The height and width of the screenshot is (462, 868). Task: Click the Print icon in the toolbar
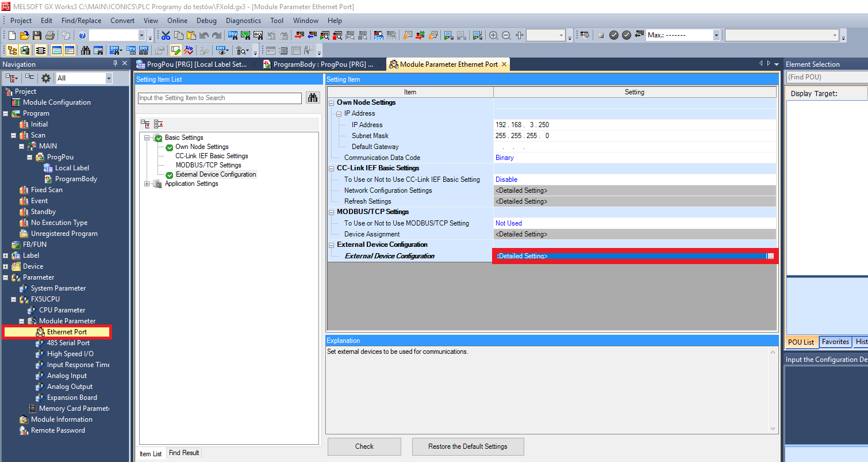point(50,35)
